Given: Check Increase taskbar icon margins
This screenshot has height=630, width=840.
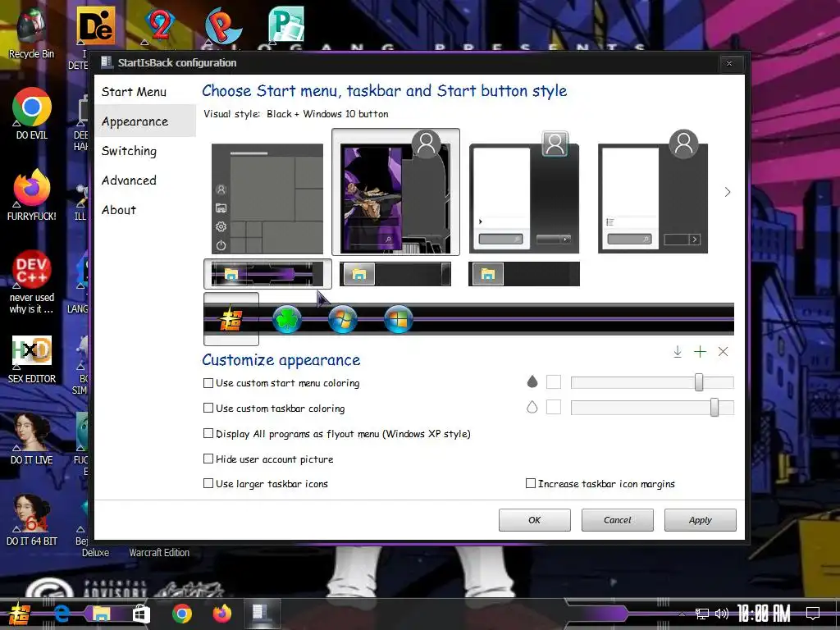Looking at the screenshot, I should [x=531, y=484].
